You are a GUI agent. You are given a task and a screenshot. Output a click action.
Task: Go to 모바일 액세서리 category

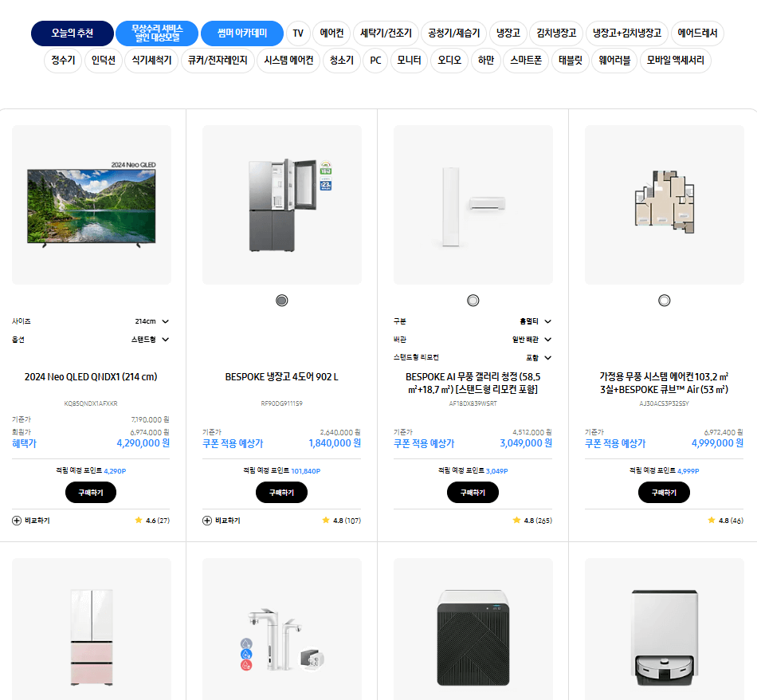click(676, 61)
